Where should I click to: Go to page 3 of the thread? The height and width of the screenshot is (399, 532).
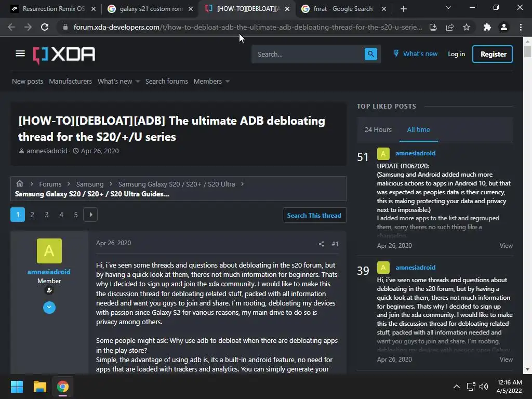(x=47, y=215)
